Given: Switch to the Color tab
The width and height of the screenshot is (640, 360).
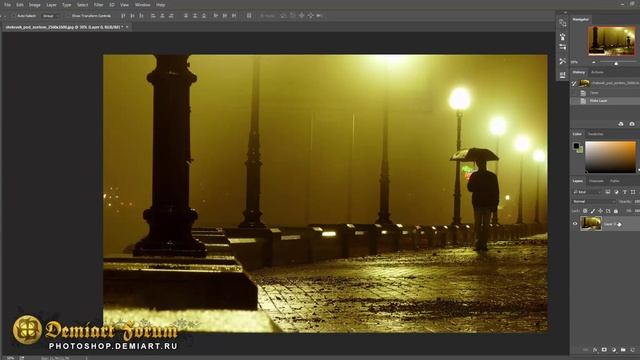Looking at the screenshot, I should pos(577,134).
